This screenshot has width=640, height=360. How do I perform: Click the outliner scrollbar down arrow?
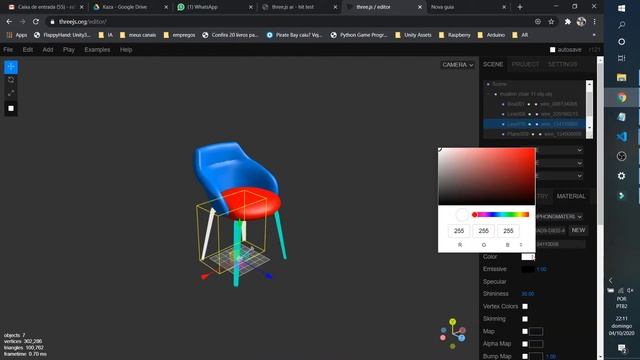589,128
